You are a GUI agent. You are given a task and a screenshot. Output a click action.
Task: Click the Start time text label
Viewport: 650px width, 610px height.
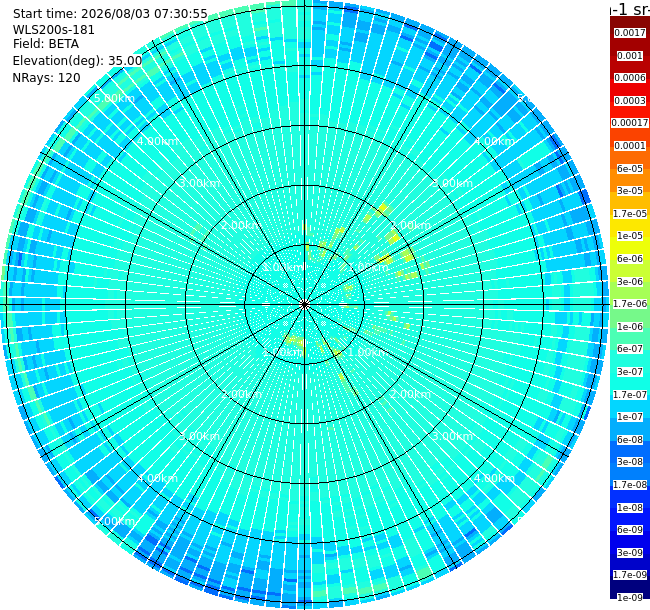(x=110, y=14)
